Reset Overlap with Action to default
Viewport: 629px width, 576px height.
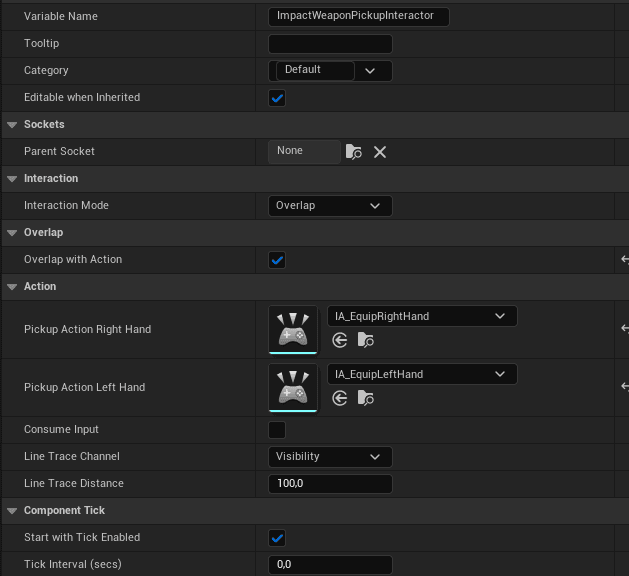[x=625, y=260]
